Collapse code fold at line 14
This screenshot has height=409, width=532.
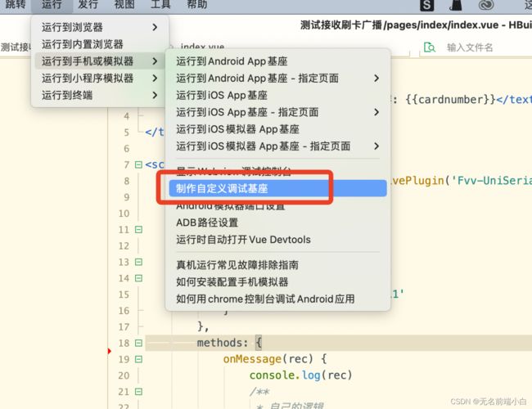tap(138, 278)
